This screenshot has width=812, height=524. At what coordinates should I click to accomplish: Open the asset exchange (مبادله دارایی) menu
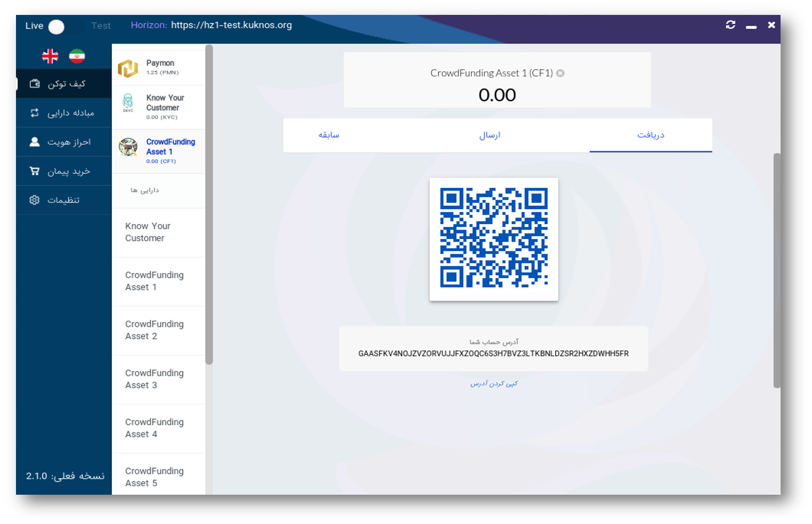pos(64,113)
